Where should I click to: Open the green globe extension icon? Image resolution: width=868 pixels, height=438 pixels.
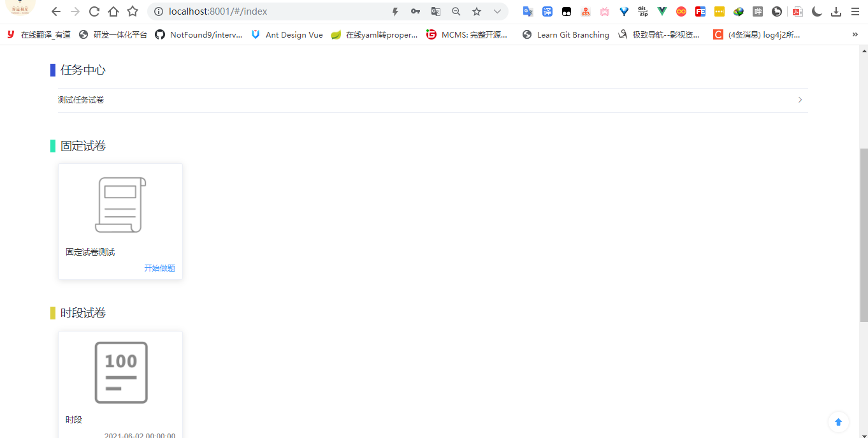(739, 11)
